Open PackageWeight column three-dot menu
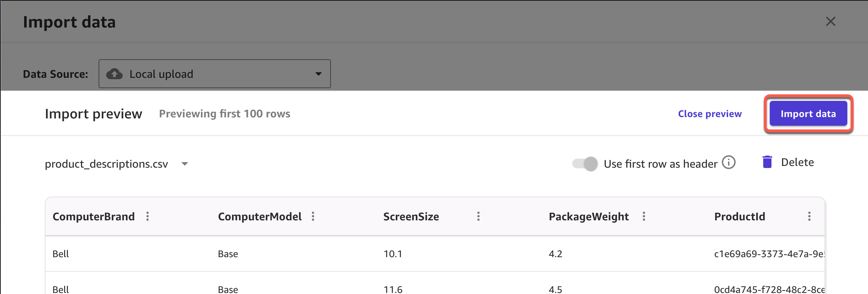The image size is (868, 294). (644, 216)
